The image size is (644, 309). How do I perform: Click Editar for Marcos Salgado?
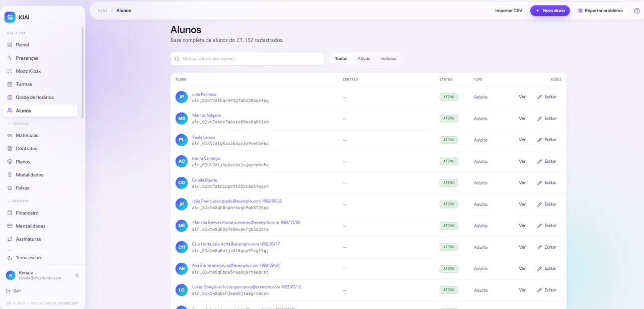(x=547, y=119)
